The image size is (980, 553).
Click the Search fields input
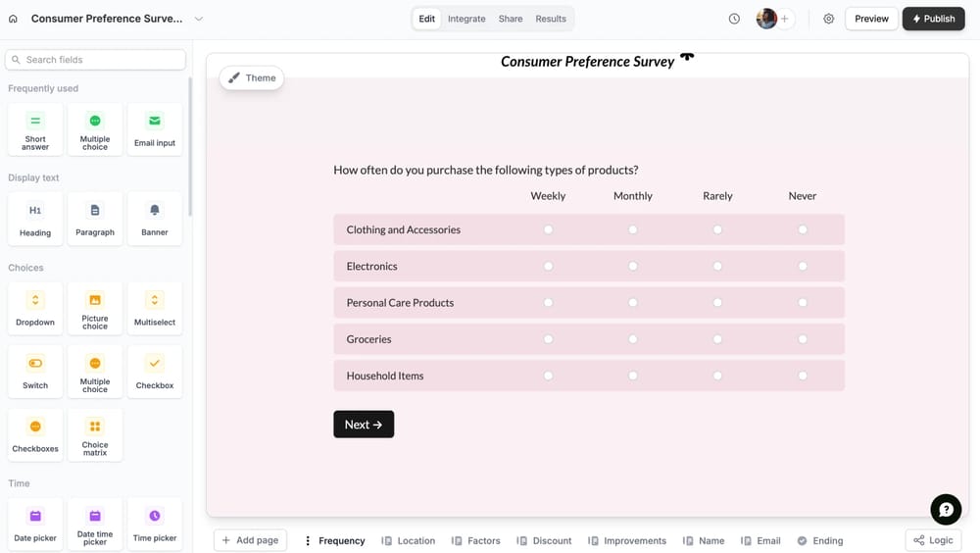[x=95, y=60]
